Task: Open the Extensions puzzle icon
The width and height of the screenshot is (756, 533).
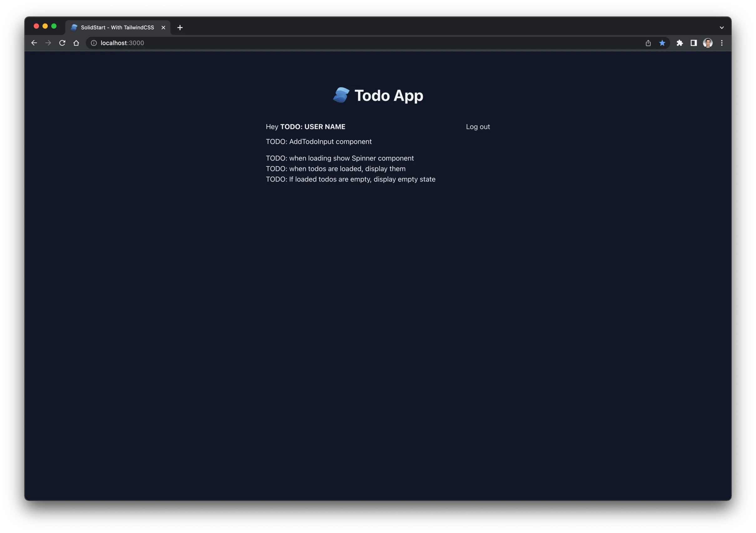Action: (680, 43)
